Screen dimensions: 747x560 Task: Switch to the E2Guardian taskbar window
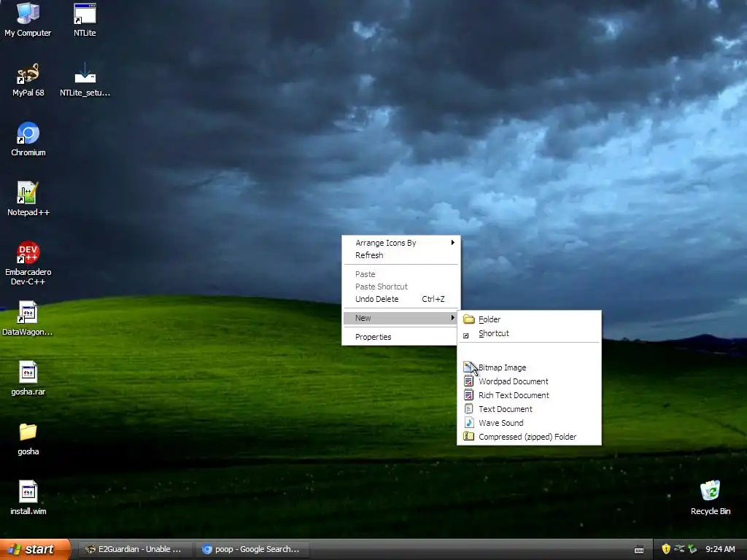134,549
